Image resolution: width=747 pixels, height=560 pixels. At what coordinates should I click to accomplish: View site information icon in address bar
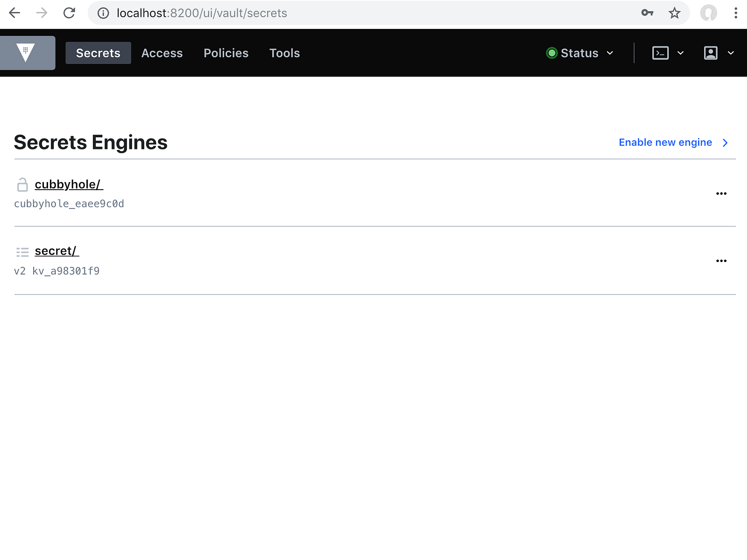click(103, 13)
